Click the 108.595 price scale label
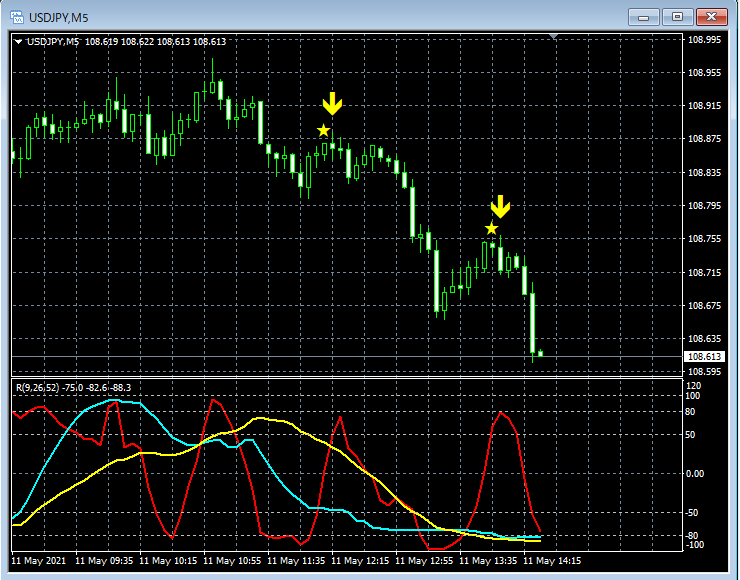Screen dimensions: 740x580 pos(704,372)
